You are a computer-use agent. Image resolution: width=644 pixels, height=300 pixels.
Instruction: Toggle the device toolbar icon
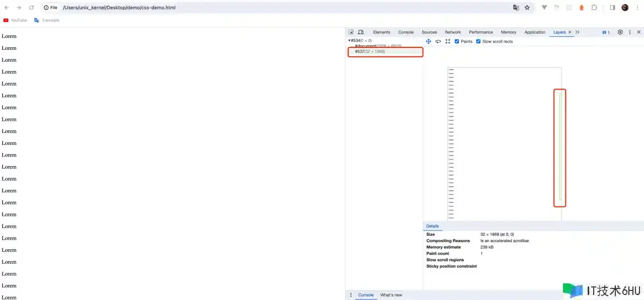360,32
